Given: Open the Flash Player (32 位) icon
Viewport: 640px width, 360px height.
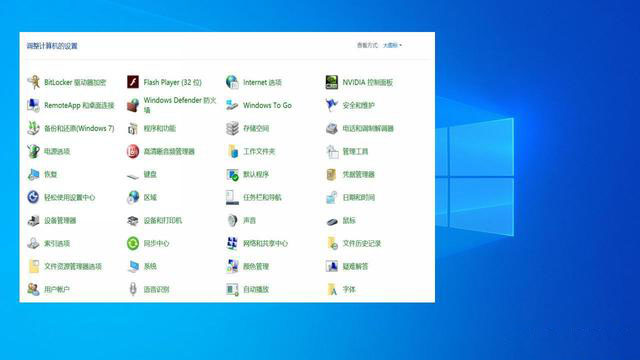Looking at the screenshot, I should click(x=133, y=82).
